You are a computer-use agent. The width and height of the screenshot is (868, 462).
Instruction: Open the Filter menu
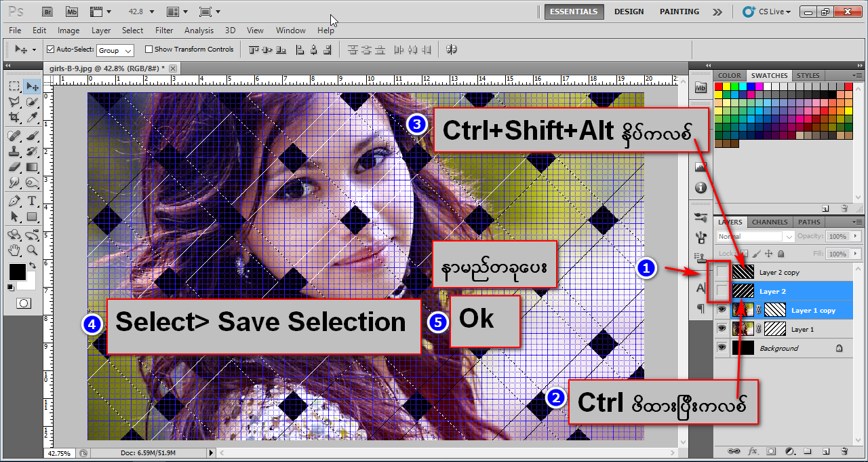click(x=164, y=31)
